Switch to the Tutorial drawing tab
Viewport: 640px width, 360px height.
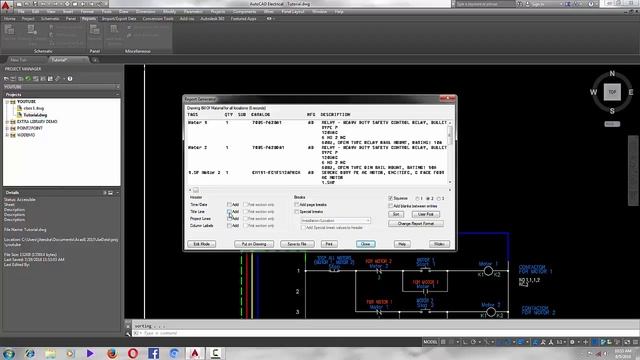(68, 60)
